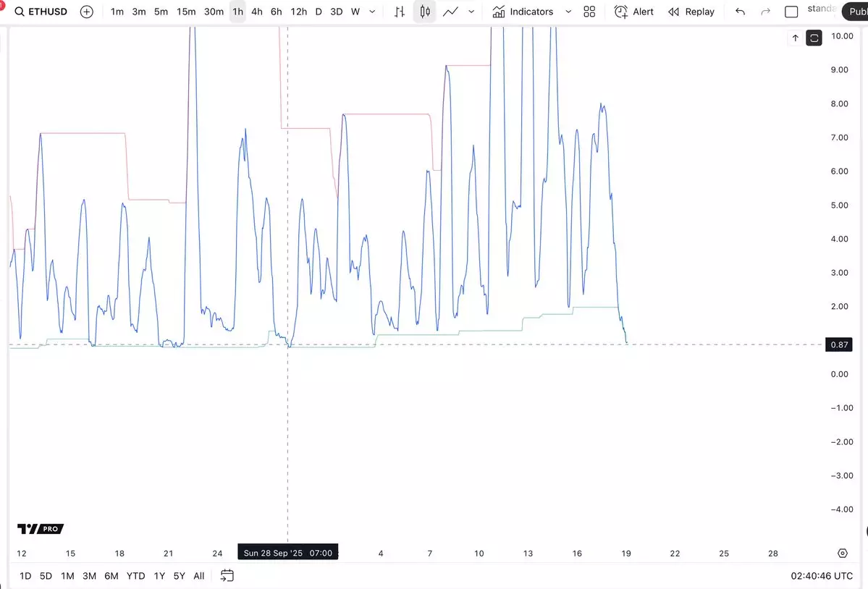Open the go to date calendar icon
The image size is (868, 589).
(227, 576)
